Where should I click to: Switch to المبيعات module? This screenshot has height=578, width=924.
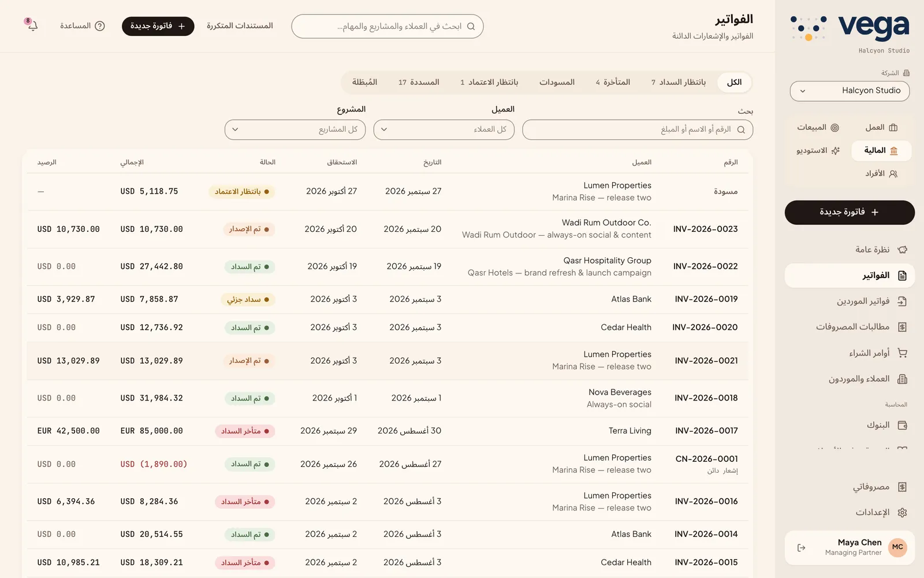tap(818, 128)
